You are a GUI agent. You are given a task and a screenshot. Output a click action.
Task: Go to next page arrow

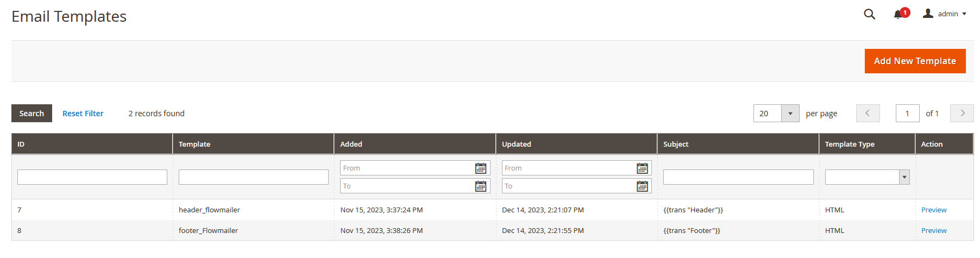tap(962, 113)
